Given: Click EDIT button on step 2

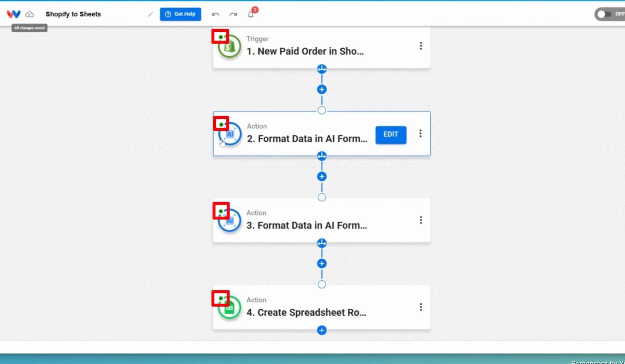Looking at the screenshot, I should (x=391, y=135).
